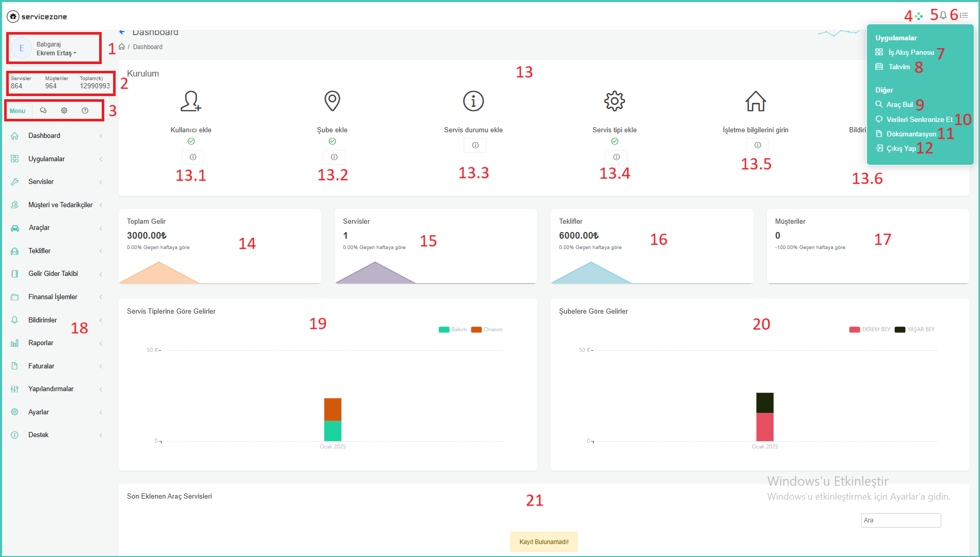Screen dimensions: 980x557
Task: Open the top-right list menu icon
Action: pos(963,16)
